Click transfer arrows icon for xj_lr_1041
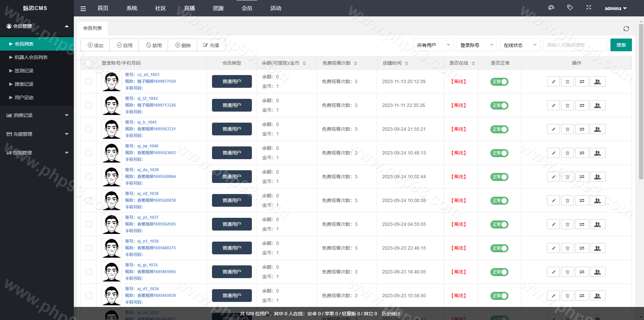This screenshot has height=320, width=644. [582, 129]
